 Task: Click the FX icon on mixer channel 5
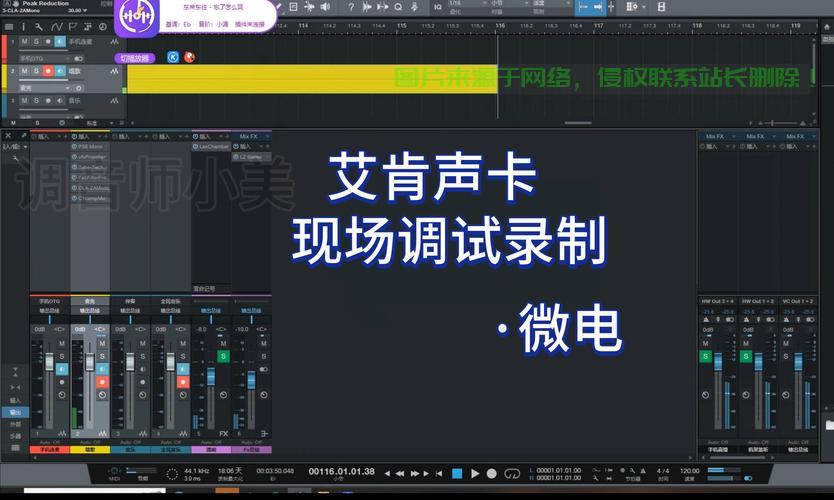(x=223, y=434)
